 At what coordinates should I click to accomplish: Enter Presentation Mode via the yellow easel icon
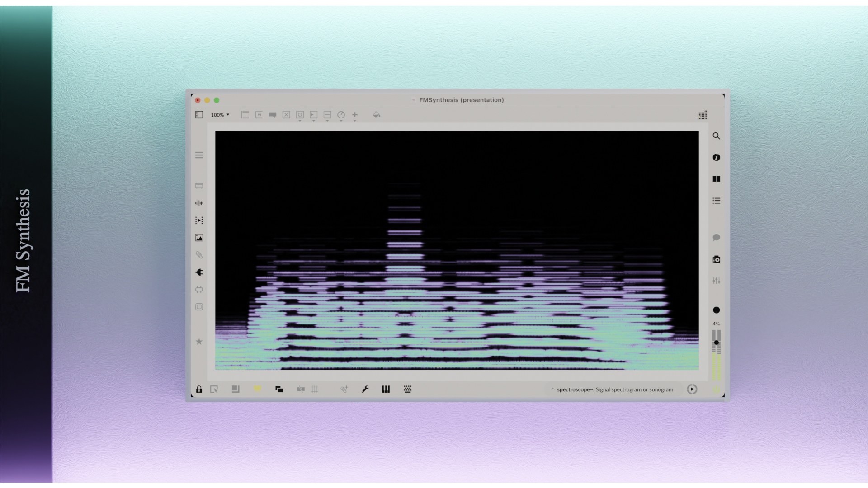258,389
